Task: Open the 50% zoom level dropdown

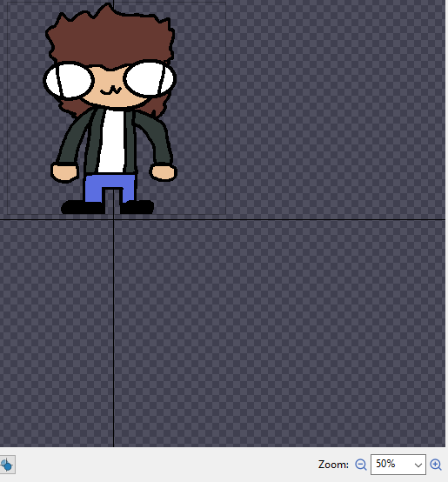Action: coord(398,465)
